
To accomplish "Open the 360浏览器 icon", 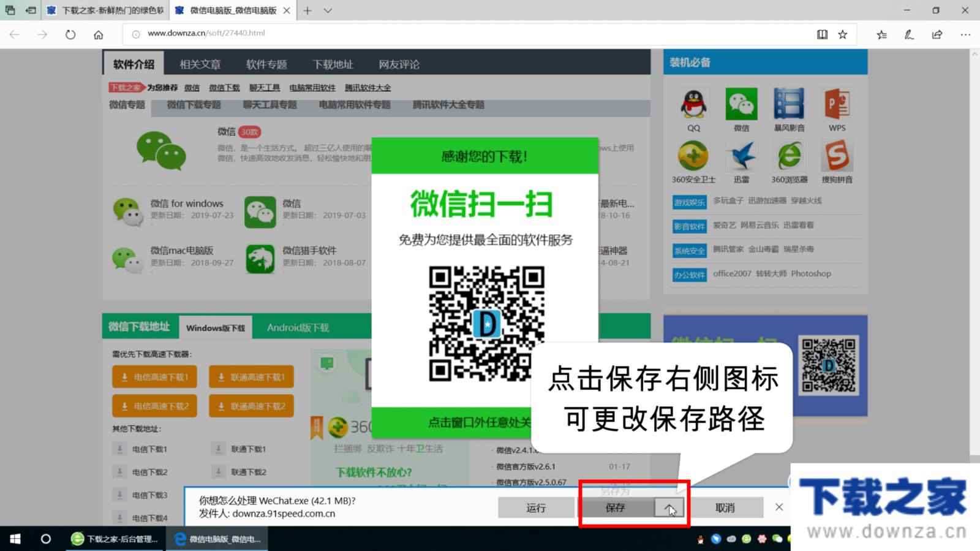I will pyautogui.click(x=789, y=156).
